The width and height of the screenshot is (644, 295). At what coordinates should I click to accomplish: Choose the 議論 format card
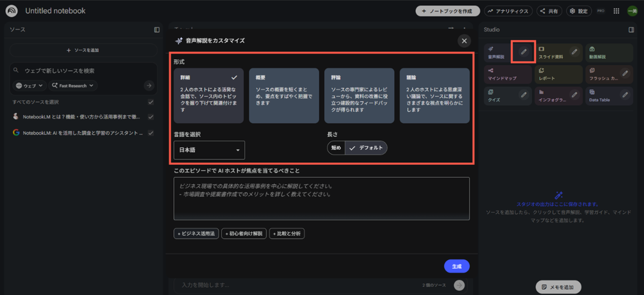(x=434, y=96)
